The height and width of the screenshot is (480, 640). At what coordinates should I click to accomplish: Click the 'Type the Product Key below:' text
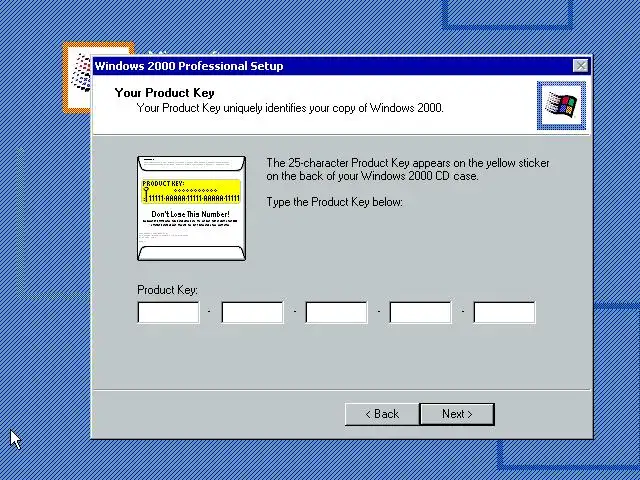tap(334, 202)
